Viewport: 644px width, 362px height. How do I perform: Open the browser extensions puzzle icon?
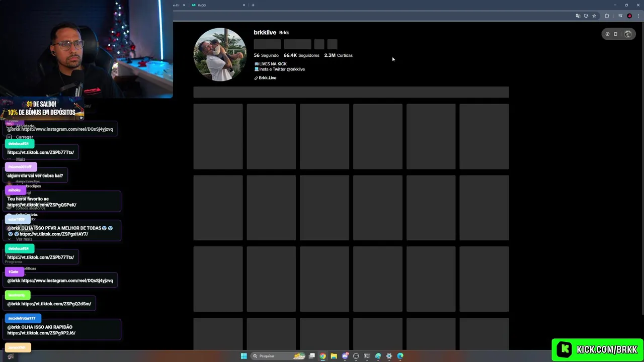coord(607,16)
